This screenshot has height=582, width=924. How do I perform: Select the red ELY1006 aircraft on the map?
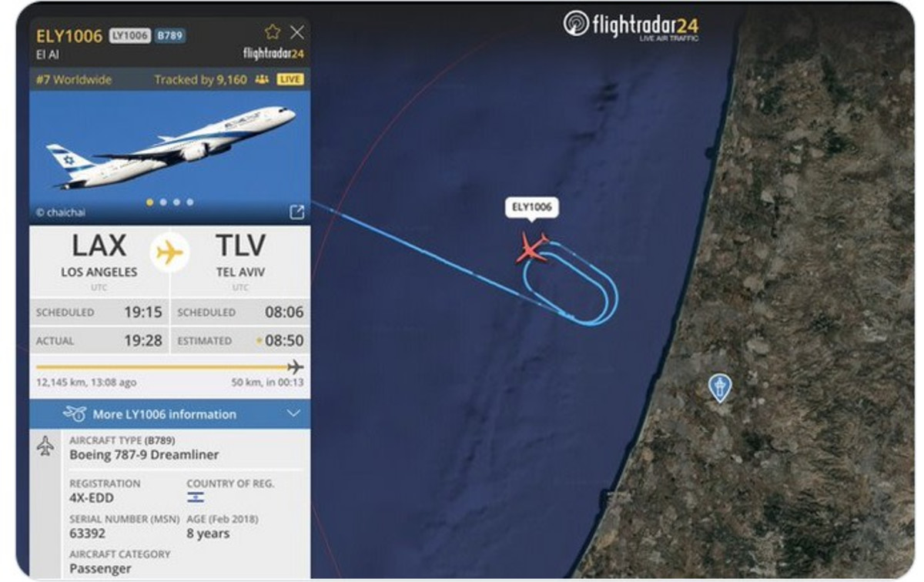[x=532, y=248]
